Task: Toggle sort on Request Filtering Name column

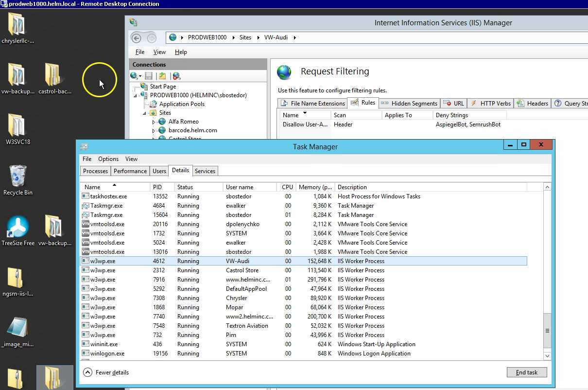Action: (292, 115)
